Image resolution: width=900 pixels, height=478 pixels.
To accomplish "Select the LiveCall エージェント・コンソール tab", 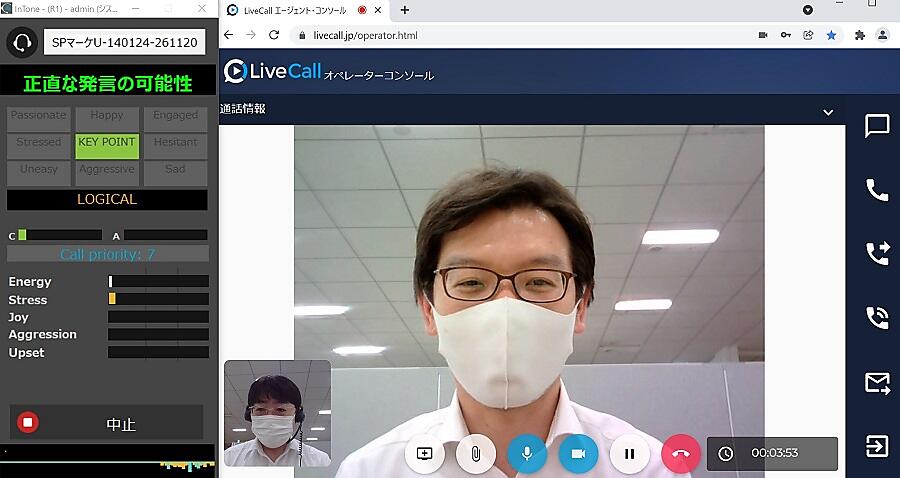I will click(x=295, y=10).
